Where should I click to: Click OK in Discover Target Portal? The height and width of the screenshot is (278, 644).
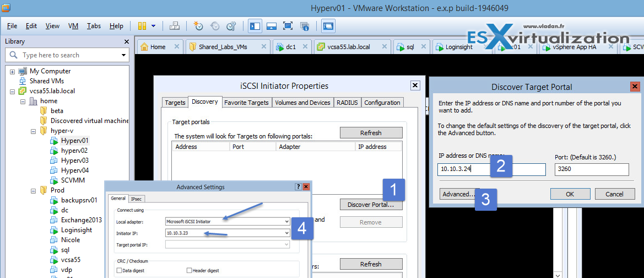click(570, 194)
